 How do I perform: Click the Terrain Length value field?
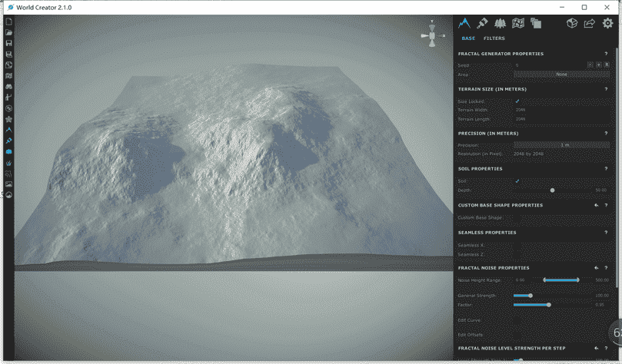561,119
